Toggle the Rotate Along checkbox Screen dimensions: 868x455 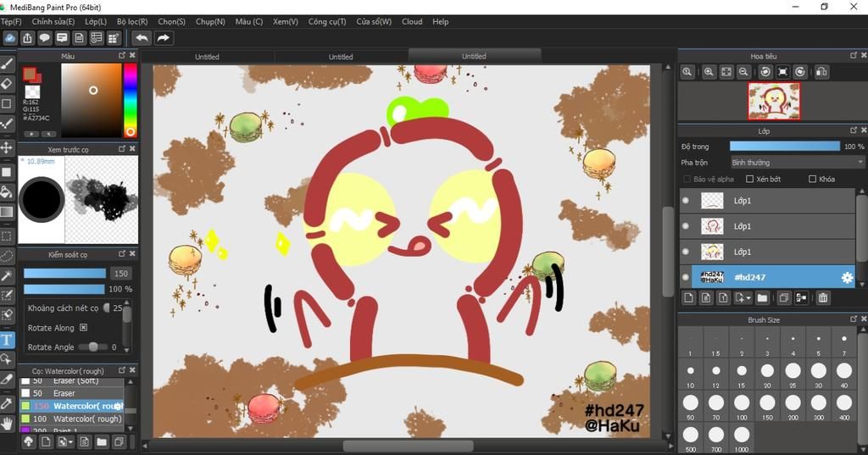[84, 328]
